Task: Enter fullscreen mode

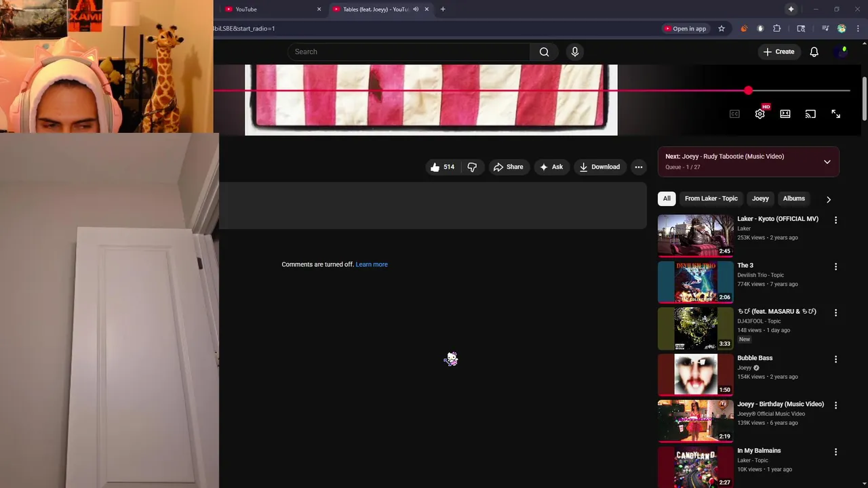Action: tap(835, 114)
